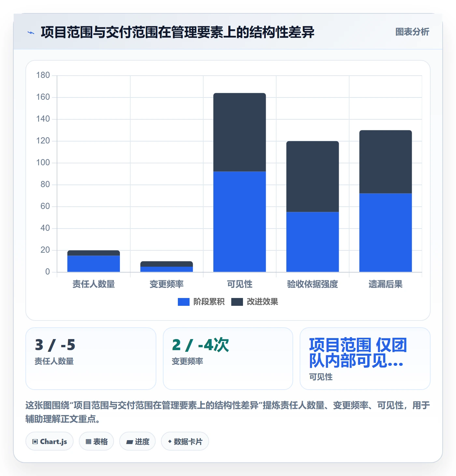Click the blue 阶段累积 segment of the 可见性 bar
This screenshot has width=456, height=476.
[x=239, y=222]
